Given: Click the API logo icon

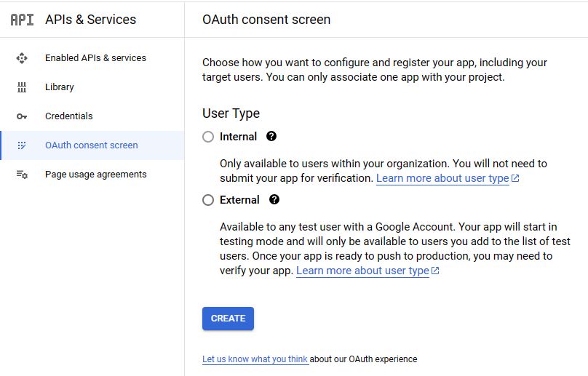Looking at the screenshot, I should pyautogui.click(x=22, y=20).
